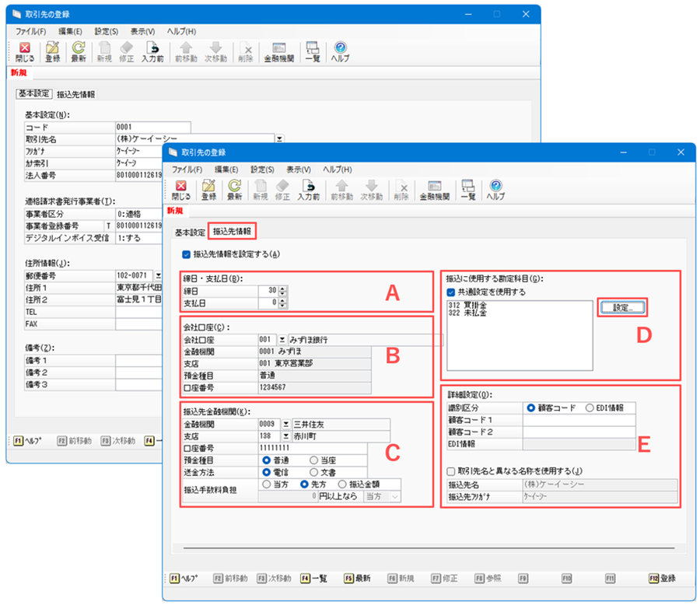Click the 最新 refresh icon in the front window
This screenshot has width=700, height=605.
pos(233,189)
